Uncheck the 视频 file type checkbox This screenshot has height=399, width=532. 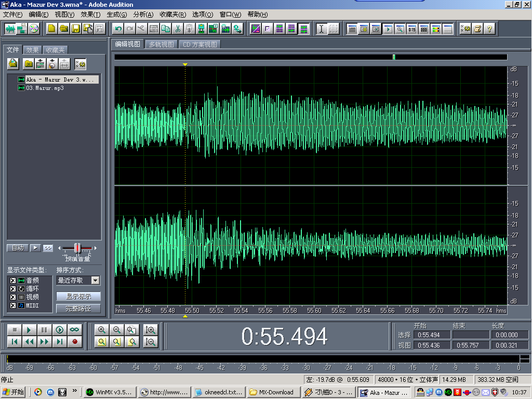coord(13,297)
